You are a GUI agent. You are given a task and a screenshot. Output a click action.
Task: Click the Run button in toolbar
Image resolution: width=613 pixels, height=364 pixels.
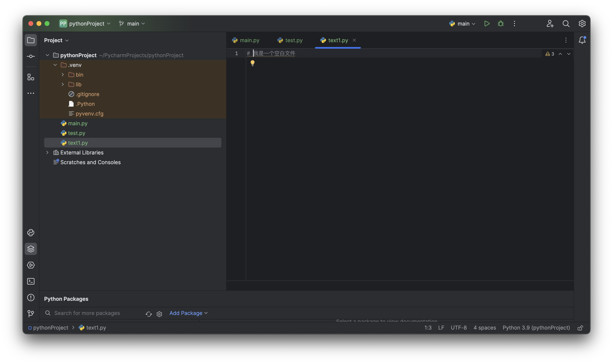(x=487, y=24)
